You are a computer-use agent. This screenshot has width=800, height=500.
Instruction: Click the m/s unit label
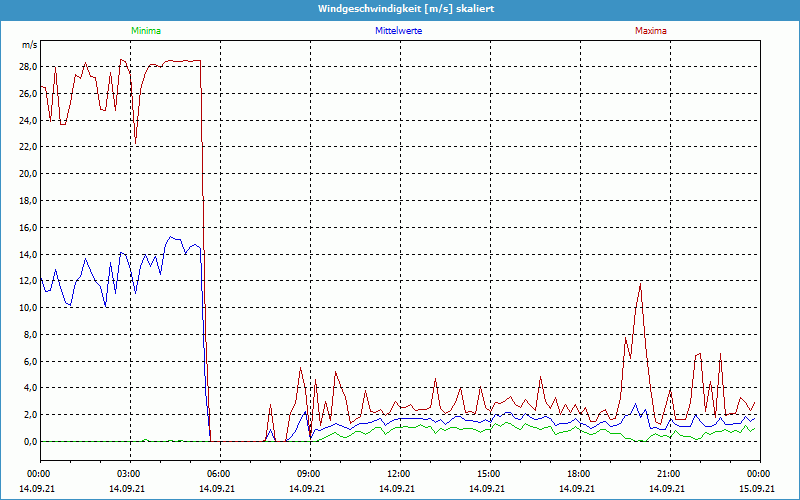(x=29, y=46)
